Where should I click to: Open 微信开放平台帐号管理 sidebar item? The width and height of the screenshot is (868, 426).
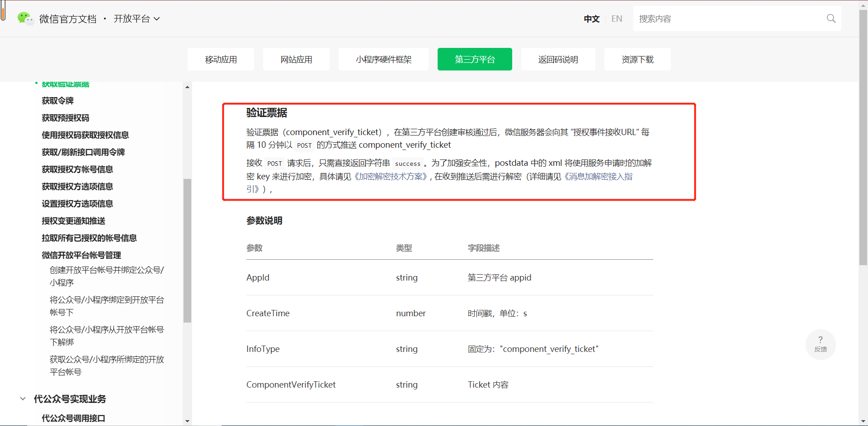click(81, 255)
